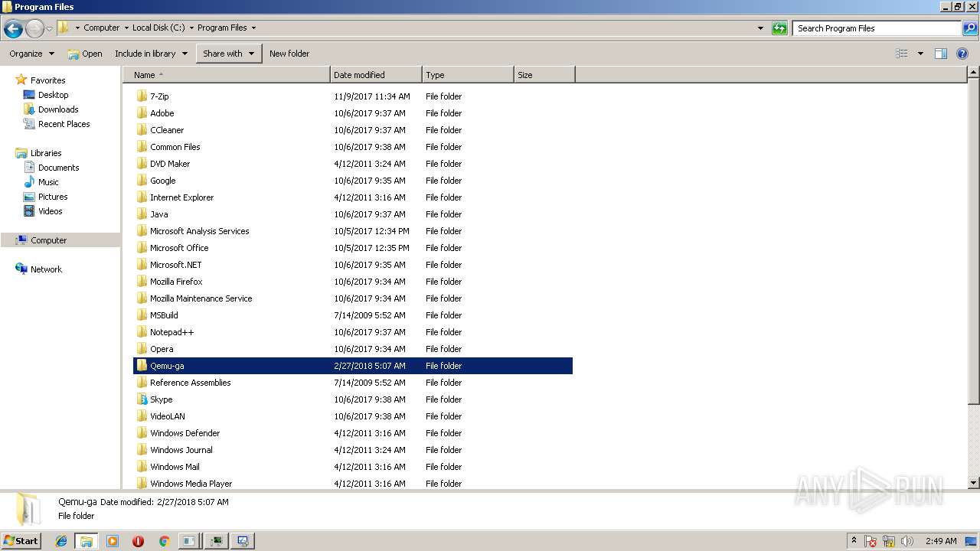The image size is (980, 551).
Task: Select Computer in navigation pane
Action: tap(48, 240)
